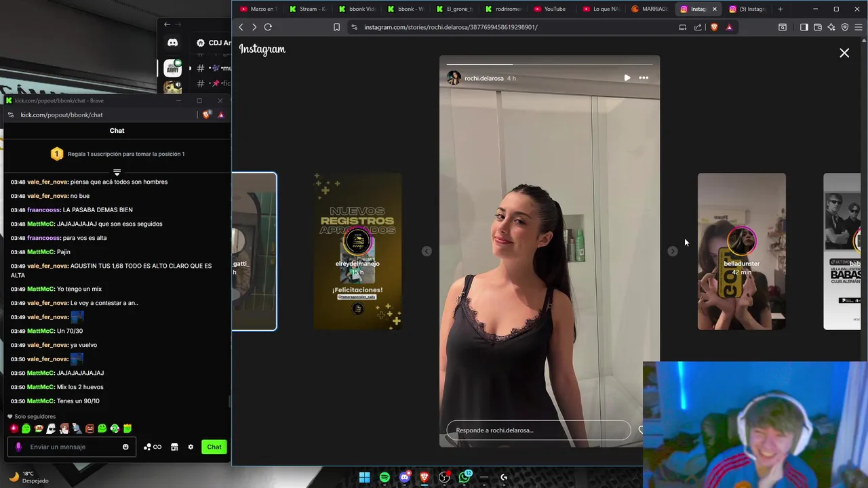This screenshot has width=868, height=488.
Task: Click vale_fer_nova on 'ya vuelvo' message
Action: [x=47, y=345]
